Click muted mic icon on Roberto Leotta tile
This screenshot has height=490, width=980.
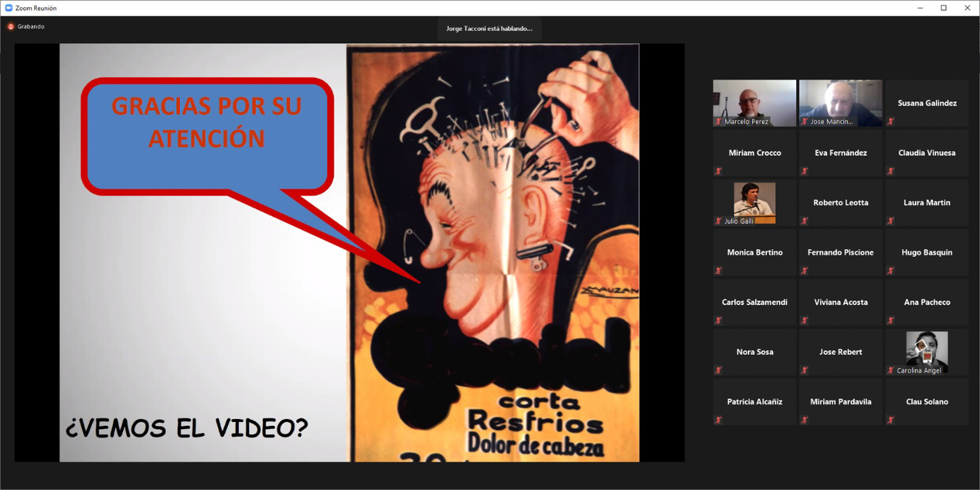[805, 221]
